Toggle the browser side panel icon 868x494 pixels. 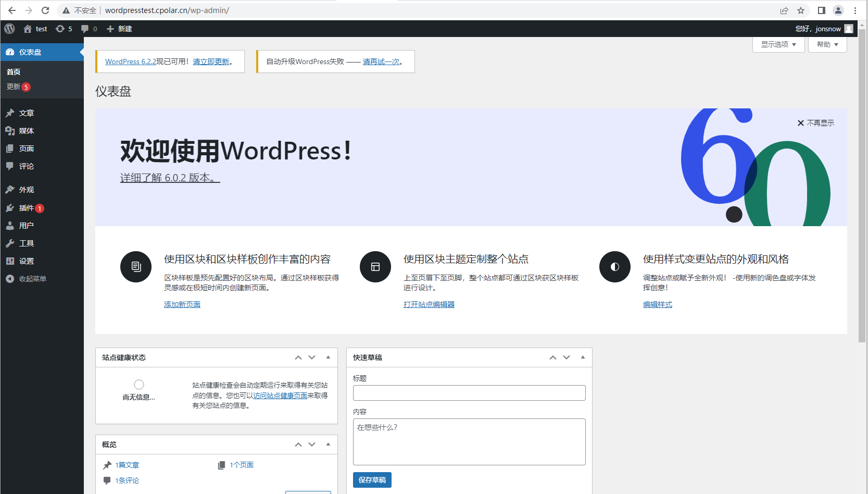[x=822, y=10]
